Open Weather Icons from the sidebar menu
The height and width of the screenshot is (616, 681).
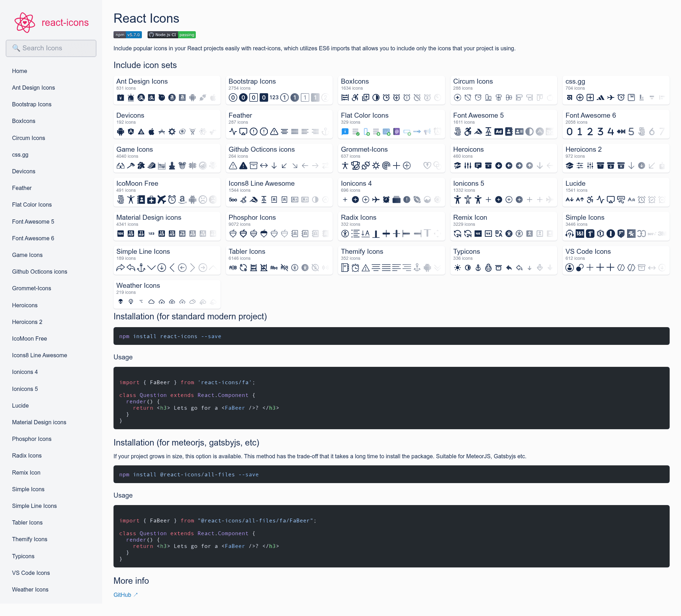click(x=30, y=589)
